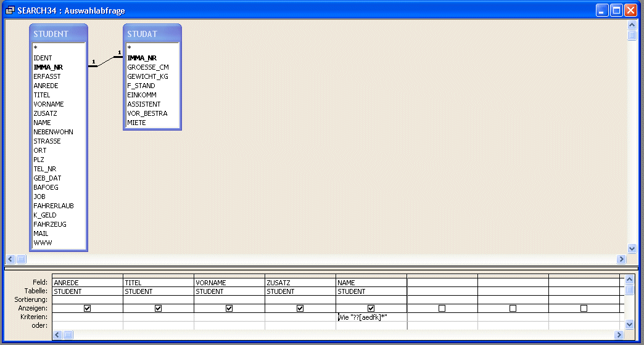The image size is (644, 345).
Task: Select F_STAND field in STUDAT table
Action: coord(141,86)
